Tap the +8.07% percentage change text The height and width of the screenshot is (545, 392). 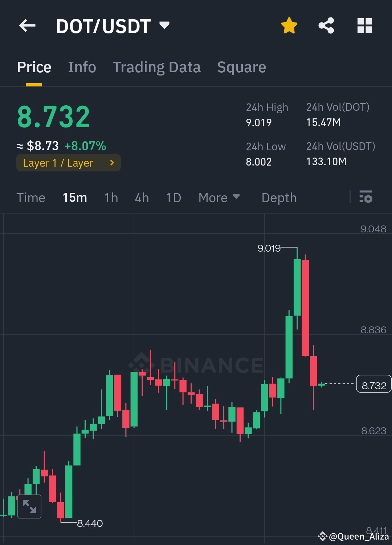[x=85, y=146]
